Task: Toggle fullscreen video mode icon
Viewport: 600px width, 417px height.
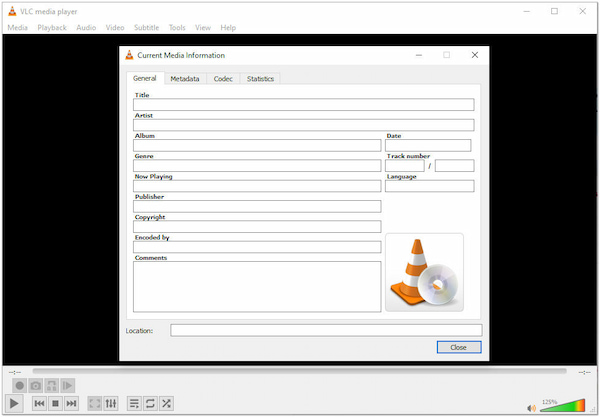Action: click(x=95, y=403)
